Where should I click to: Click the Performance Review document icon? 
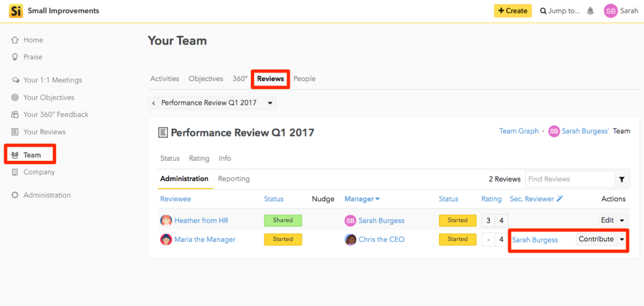163,133
